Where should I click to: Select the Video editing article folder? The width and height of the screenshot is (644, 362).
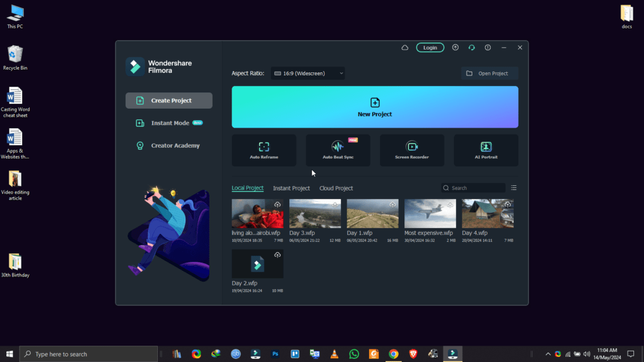coord(15,185)
